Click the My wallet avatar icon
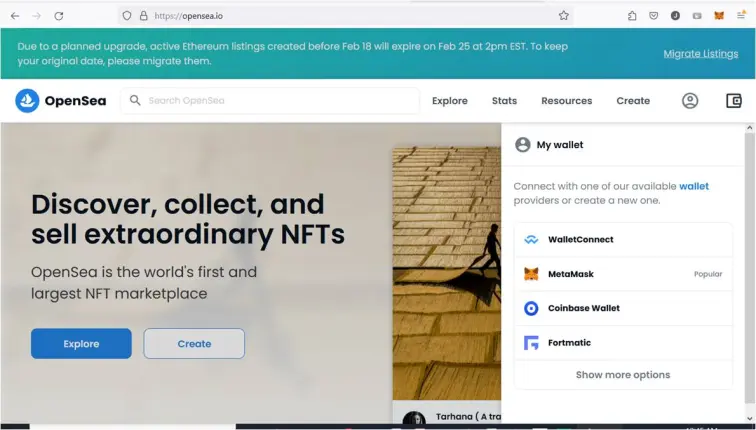 [x=523, y=145]
